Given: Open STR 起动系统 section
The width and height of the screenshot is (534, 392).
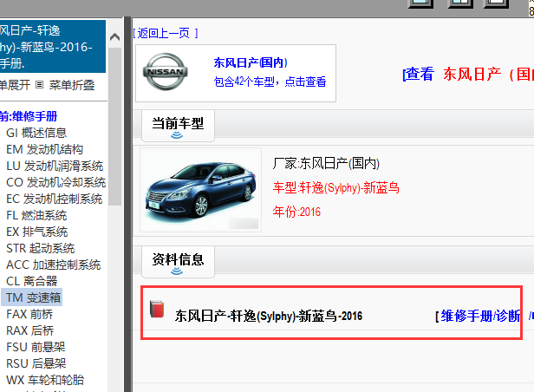Looking at the screenshot, I should [x=40, y=248].
